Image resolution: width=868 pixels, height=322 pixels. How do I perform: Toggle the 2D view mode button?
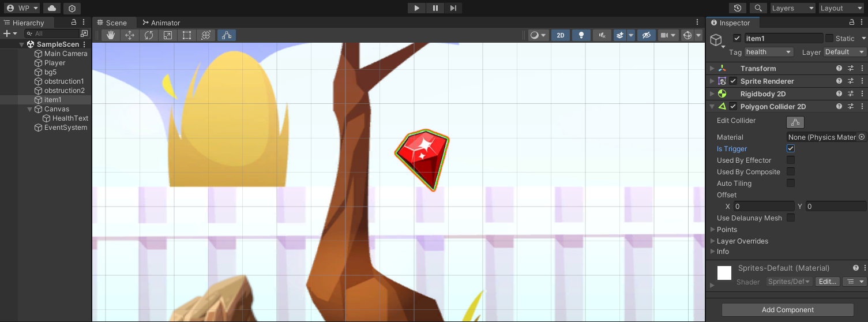pyautogui.click(x=560, y=35)
